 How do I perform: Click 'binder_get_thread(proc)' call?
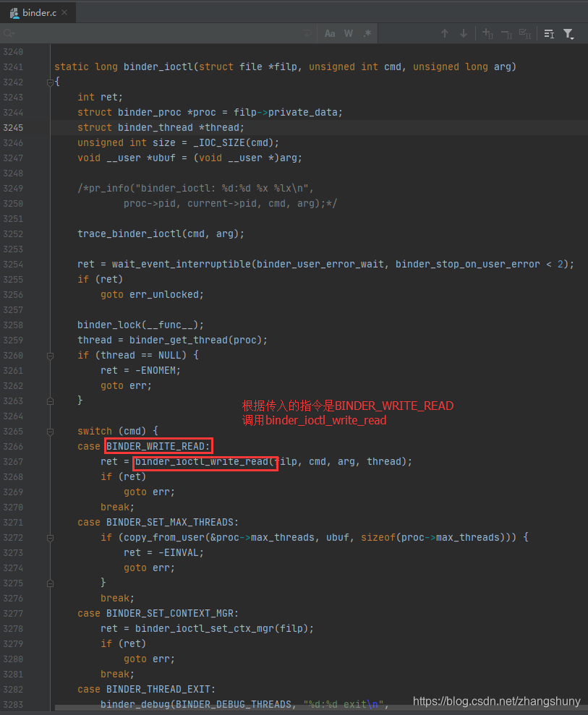coord(195,341)
